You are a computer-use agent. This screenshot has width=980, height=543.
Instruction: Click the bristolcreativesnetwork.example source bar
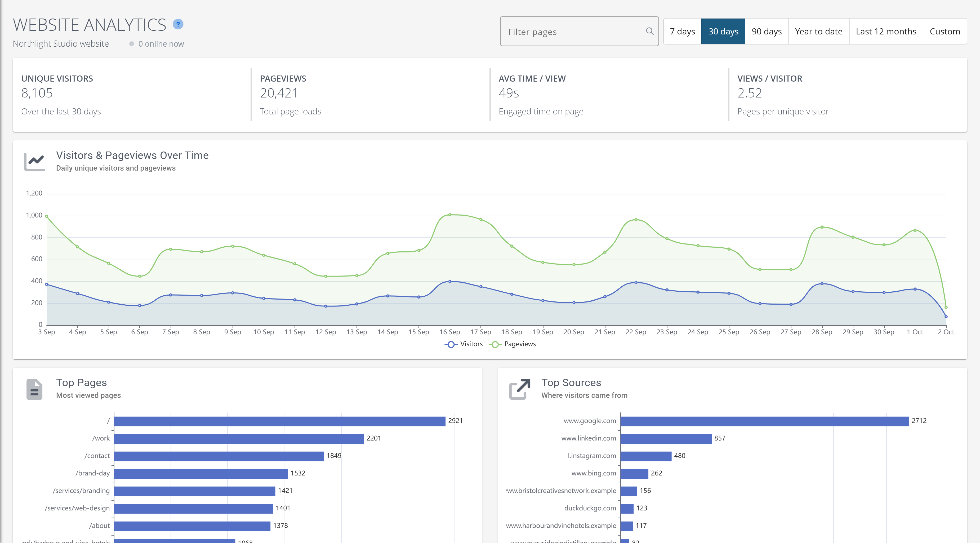point(629,491)
